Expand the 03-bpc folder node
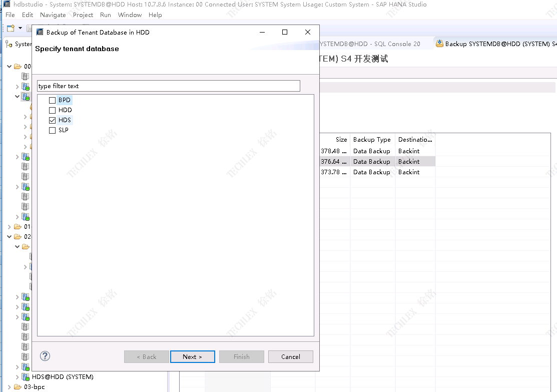557x392 pixels. pyautogui.click(x=9, y=387)
